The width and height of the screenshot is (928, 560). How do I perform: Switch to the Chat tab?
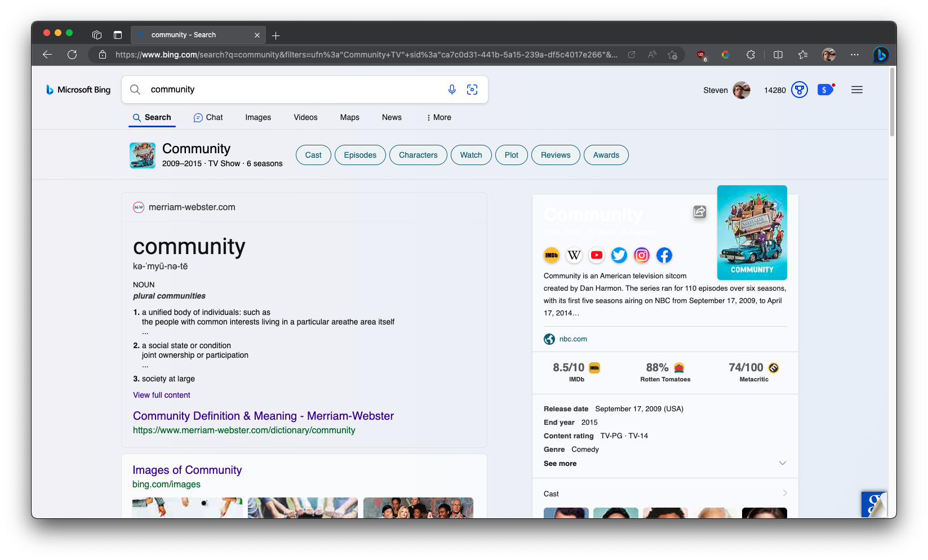click(x=208, y=117)
